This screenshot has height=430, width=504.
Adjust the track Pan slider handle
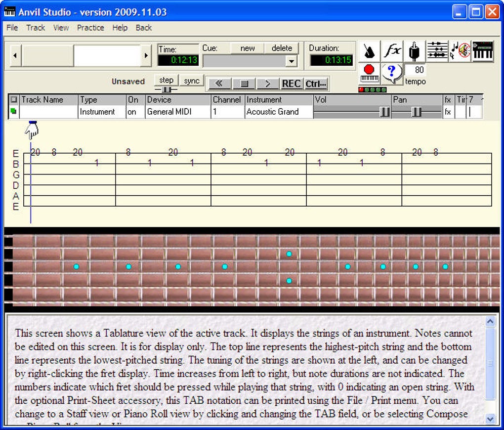tap(417, 112)
